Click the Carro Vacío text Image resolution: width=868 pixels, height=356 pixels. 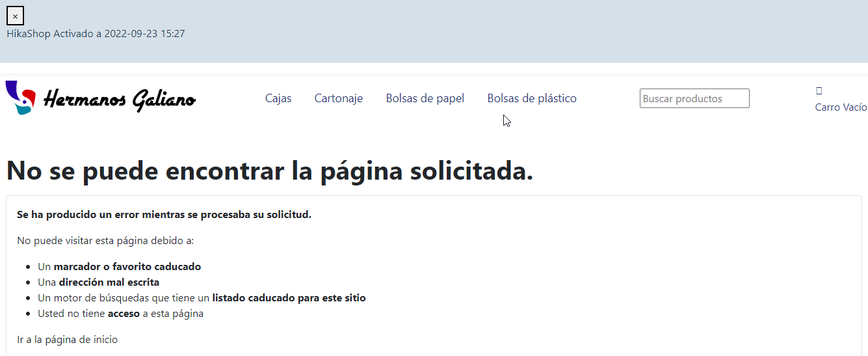(x=841, y=107)
